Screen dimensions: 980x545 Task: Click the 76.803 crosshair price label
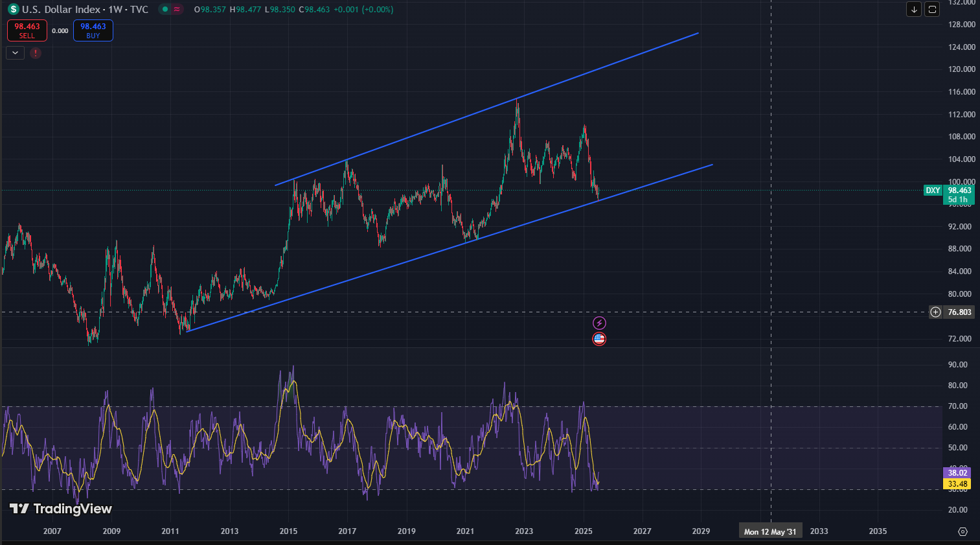[959, 312]
